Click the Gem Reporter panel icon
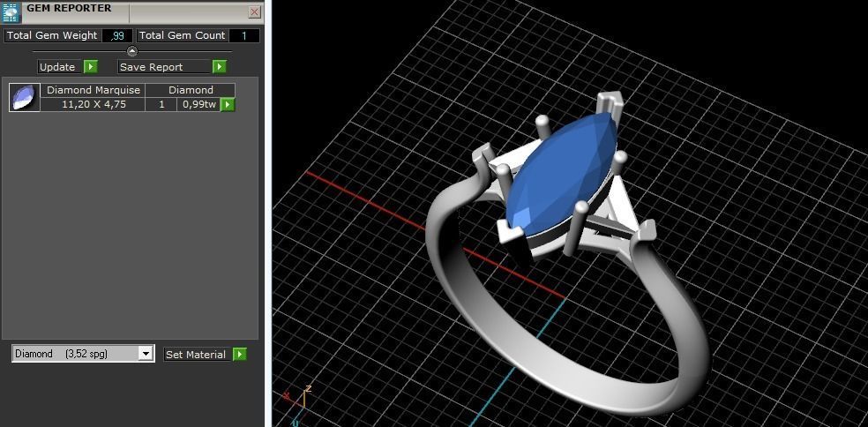868x427 pixels. [11, 12]
